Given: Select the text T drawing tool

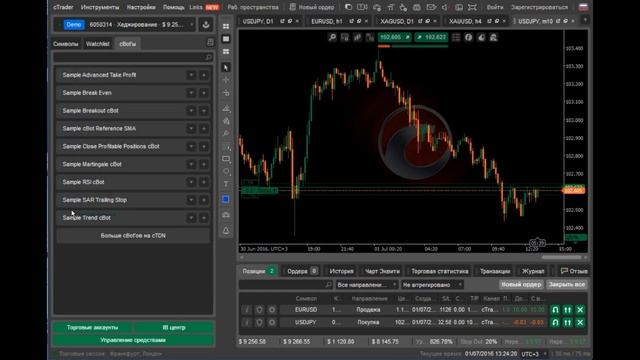Looking at the screenshot, I should 226,184.
